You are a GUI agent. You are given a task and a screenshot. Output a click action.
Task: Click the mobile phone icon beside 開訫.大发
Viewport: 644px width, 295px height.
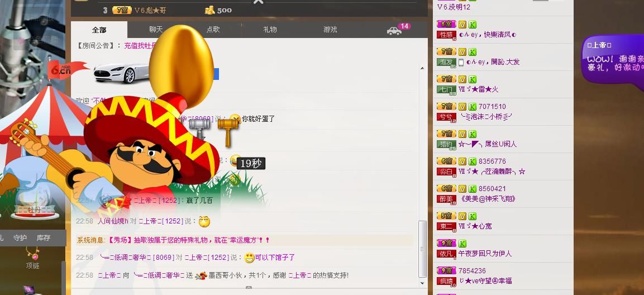coord(461,62)
